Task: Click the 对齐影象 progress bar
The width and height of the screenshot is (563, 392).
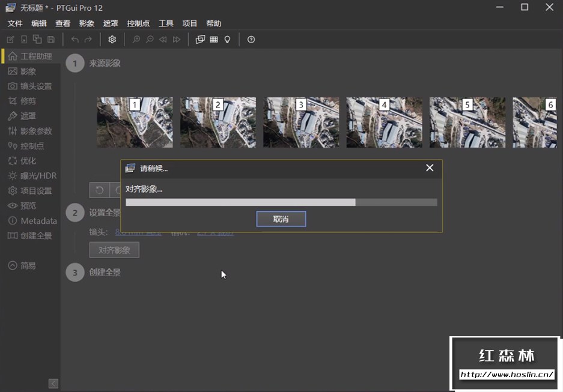Action: tap(281, 202)
